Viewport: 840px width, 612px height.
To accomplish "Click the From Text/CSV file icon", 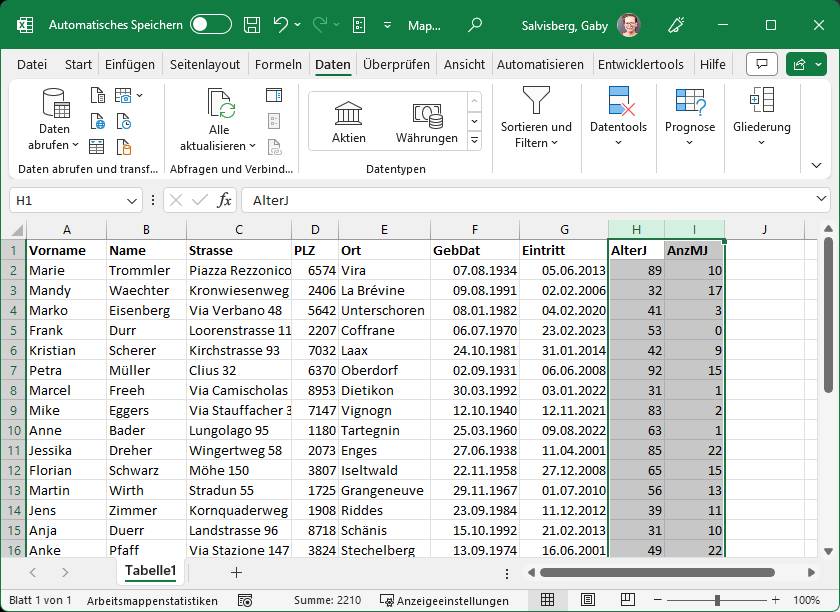I will point(97,95).
